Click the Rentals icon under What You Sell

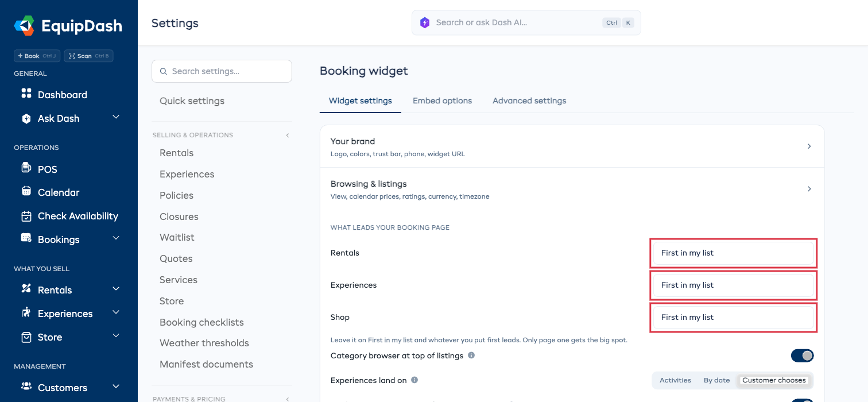(x=26, y=288)
